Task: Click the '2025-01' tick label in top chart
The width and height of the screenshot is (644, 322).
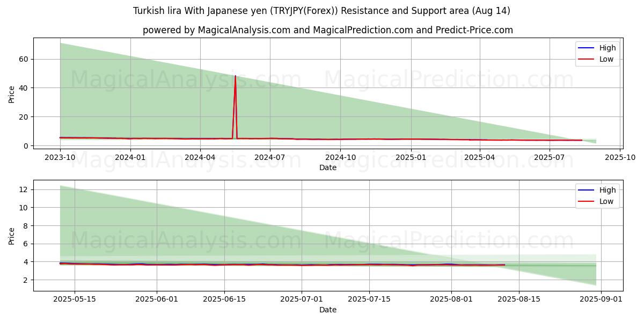Action: 412,157
